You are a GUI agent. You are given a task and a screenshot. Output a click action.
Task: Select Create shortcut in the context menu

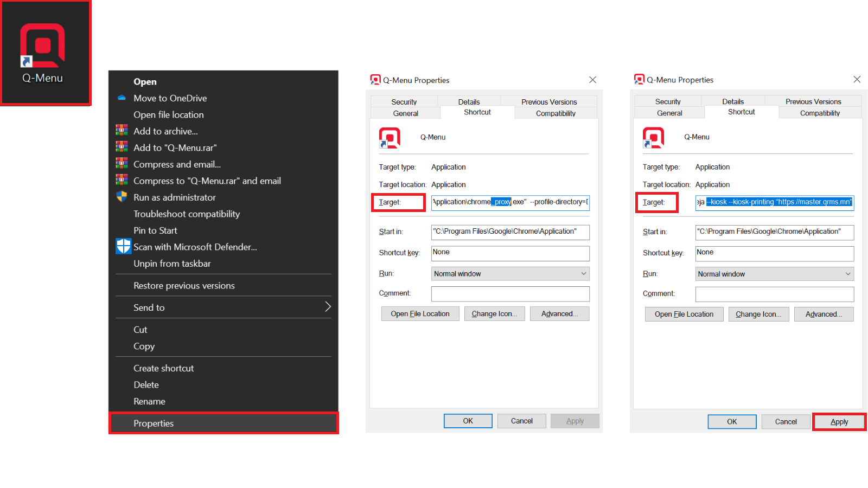[164, 368]
